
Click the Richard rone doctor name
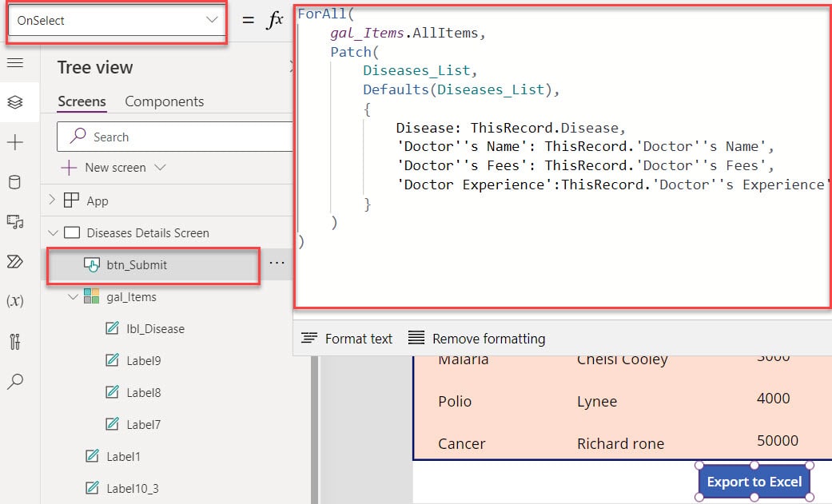(x=620, y=443)
